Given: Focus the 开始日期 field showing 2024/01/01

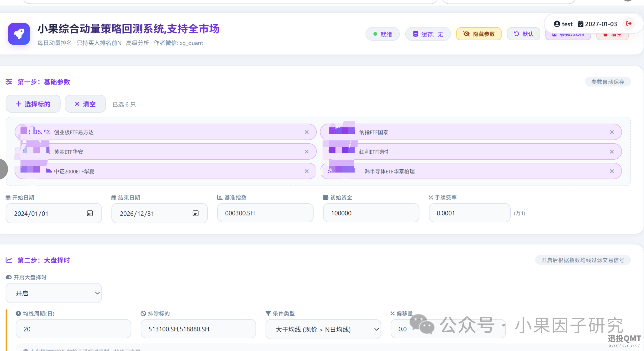Looking at the screenshot, I should 54,213.
